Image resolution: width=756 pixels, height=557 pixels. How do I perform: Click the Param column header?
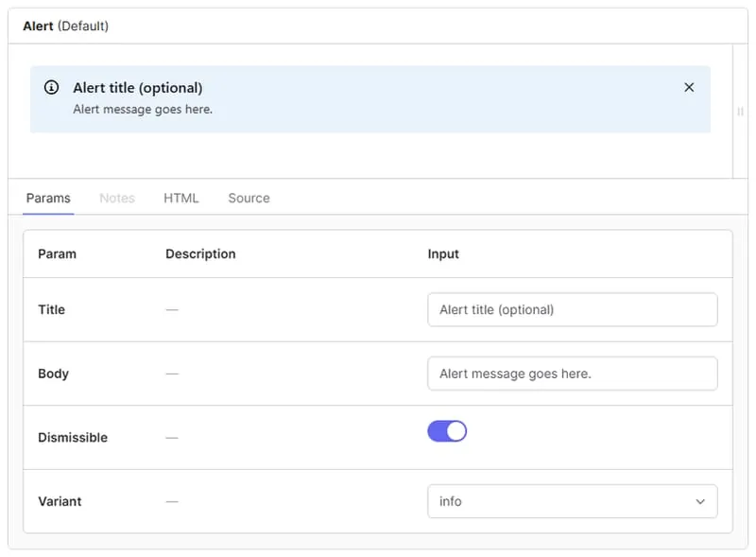pyautogui.click(x=57, y=253)
